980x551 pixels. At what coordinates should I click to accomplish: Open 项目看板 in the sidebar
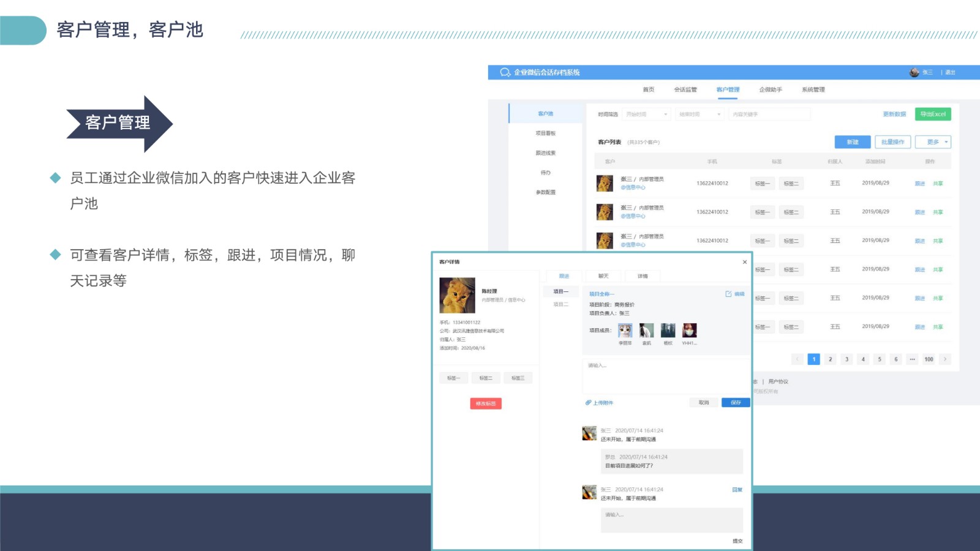click(546, 133)
